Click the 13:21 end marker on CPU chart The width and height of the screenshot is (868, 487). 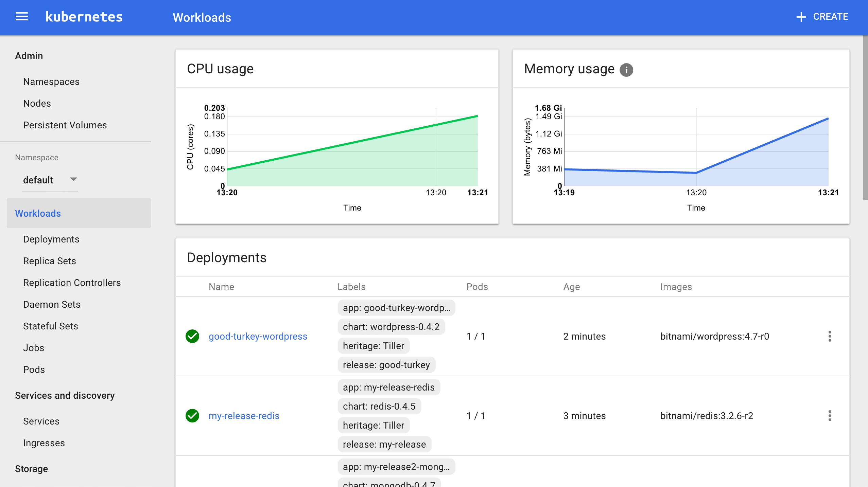tap(478, 192)
